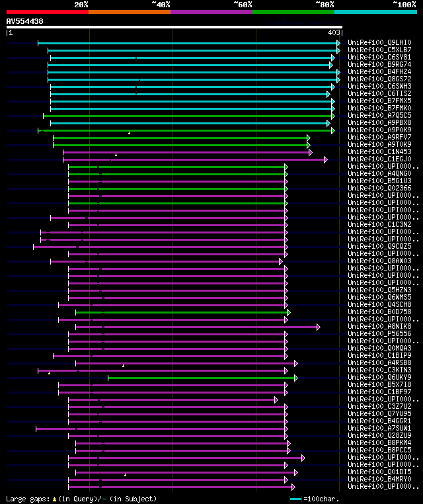Select the UniRef100_Q6UKY9 label

pos(379,377)
